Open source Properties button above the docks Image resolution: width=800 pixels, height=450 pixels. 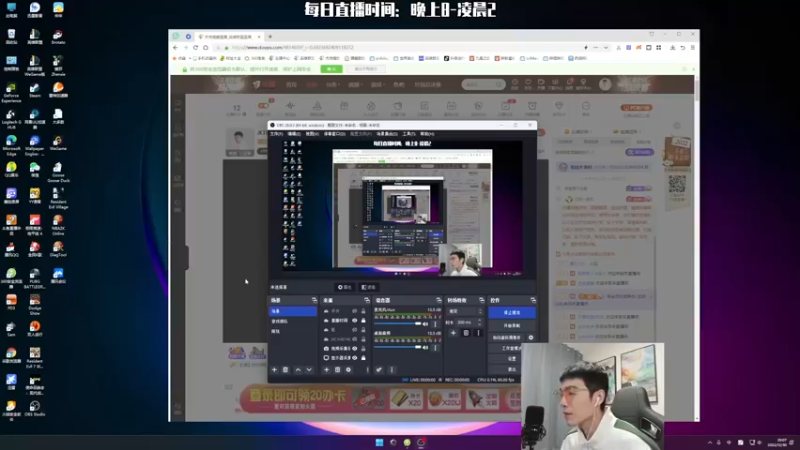(x=345, y=287)
